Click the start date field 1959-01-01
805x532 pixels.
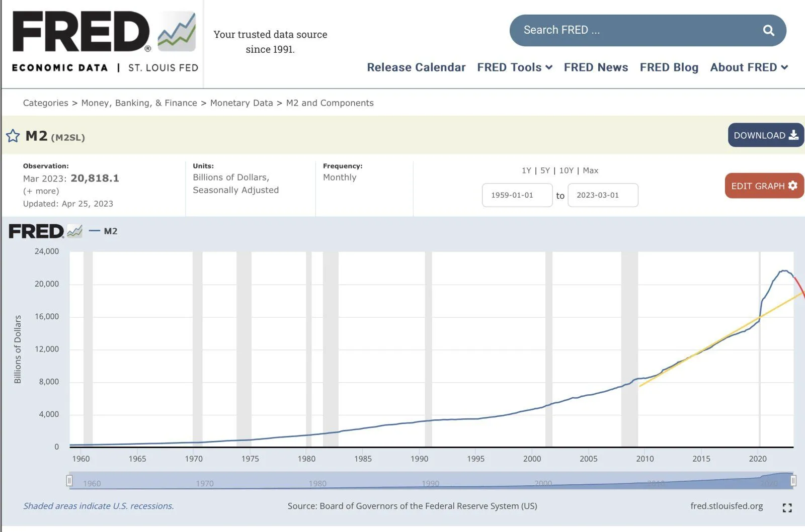click(x=517, y=195)
